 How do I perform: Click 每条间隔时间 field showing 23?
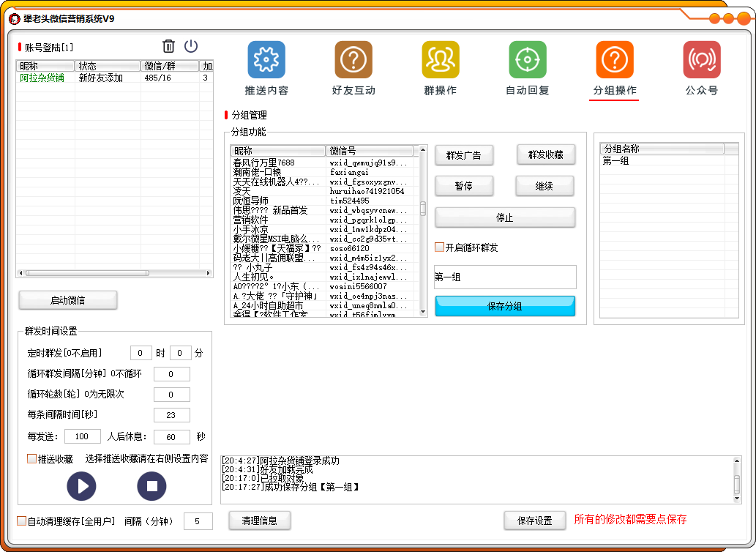[x=172, y=415]
